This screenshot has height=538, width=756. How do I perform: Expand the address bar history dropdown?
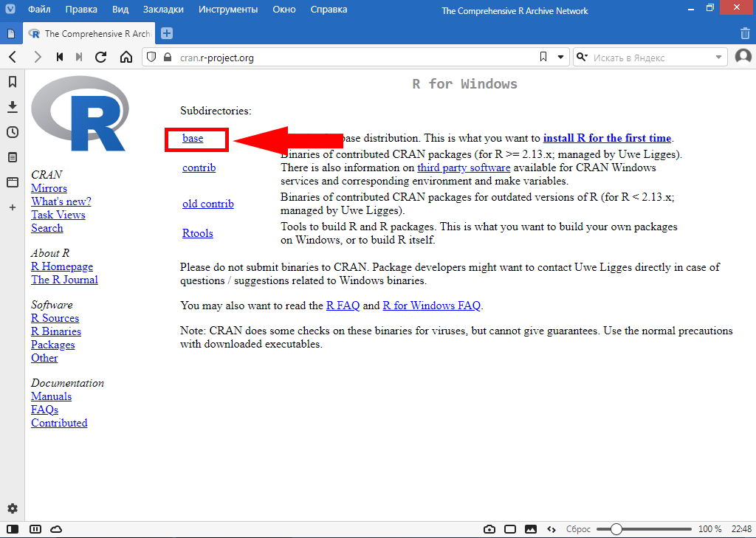(x=560, y=57)
